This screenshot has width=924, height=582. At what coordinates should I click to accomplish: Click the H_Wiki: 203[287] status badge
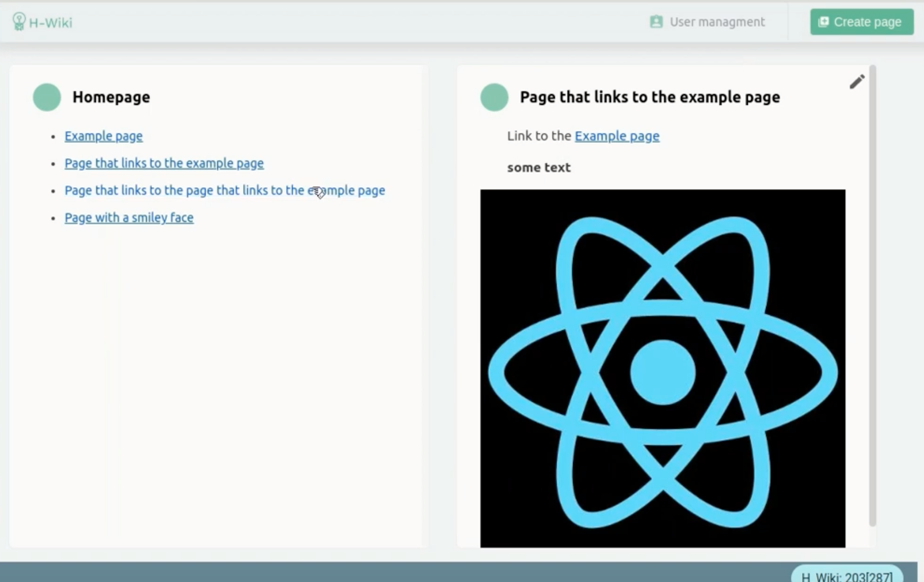coord(846,576)
